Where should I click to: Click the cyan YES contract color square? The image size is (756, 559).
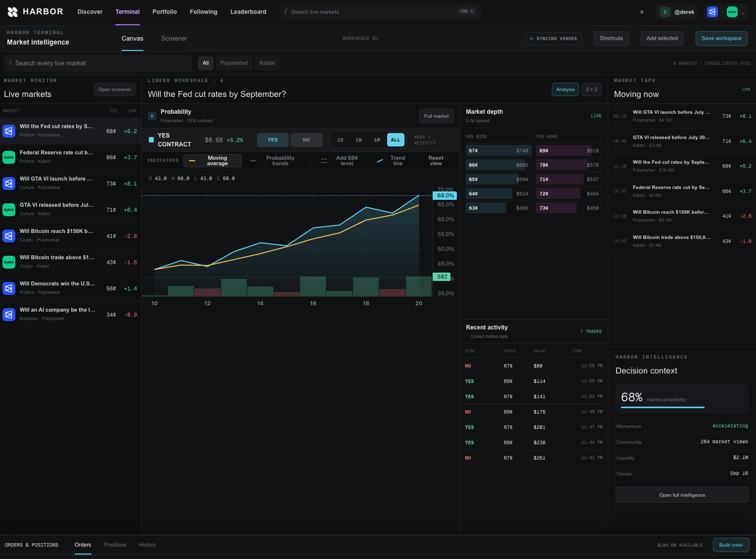point(151,140)
